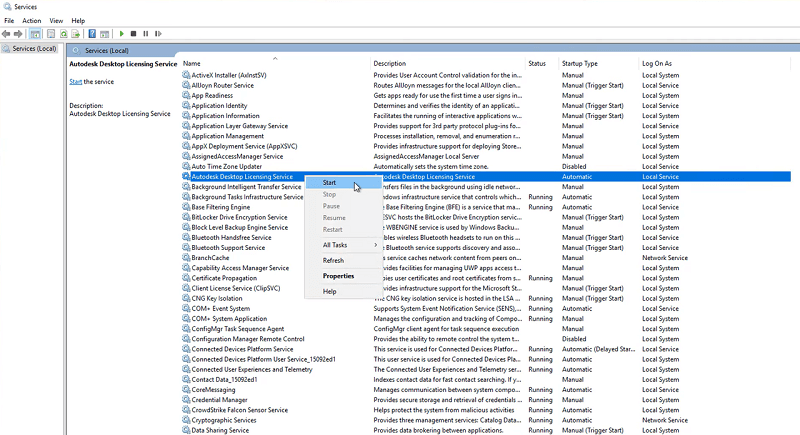
Task: Select Refresh in the context menu
Action: coord(333,260)
